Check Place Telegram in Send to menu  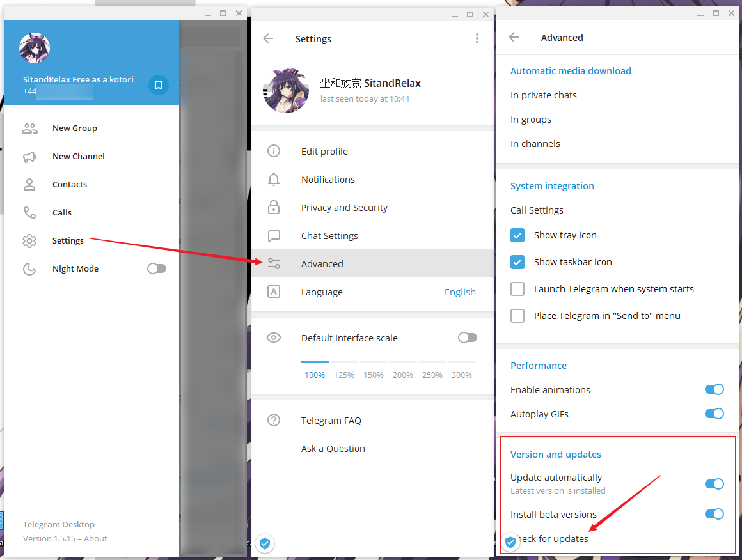pyautogui.click(x=517, y=315)
